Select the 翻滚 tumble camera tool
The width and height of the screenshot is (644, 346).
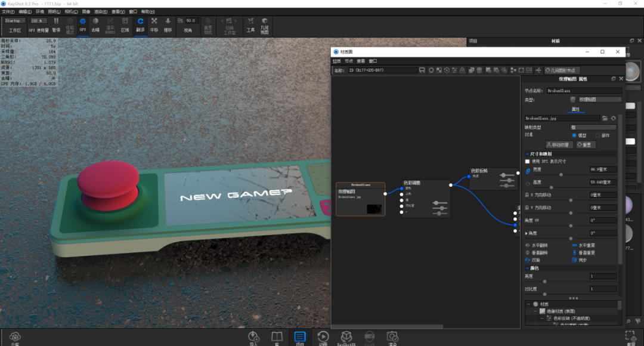tap(141, 24)
